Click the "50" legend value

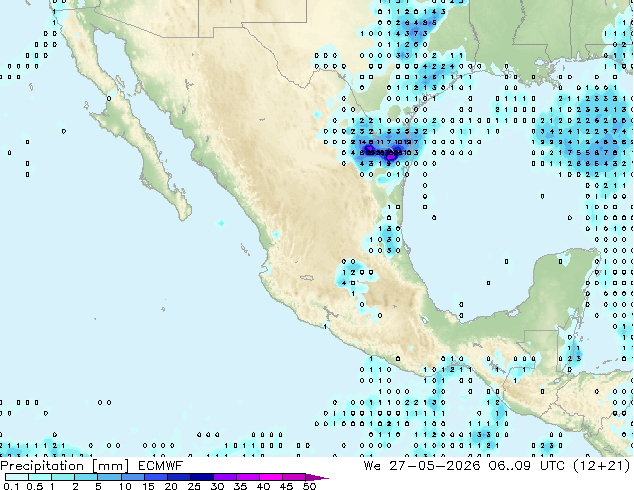[x=309, y=486]
